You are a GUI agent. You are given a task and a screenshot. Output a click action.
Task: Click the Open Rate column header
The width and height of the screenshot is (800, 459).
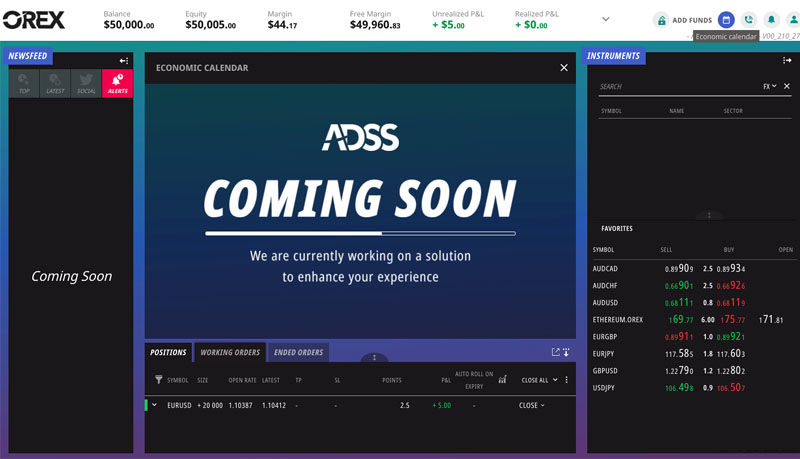[242, 380]
